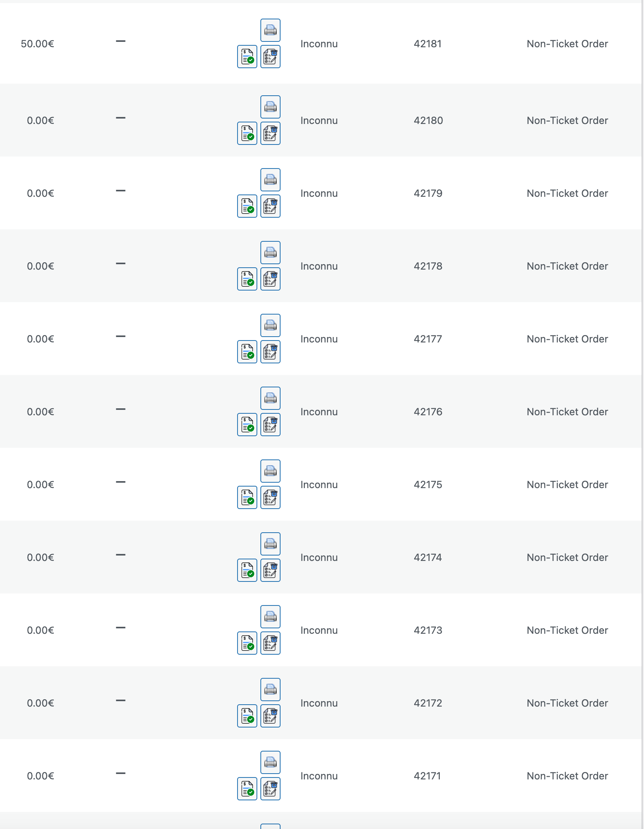
Task: Open edit checklist icon for order 42179
Action: pos(270,206)
